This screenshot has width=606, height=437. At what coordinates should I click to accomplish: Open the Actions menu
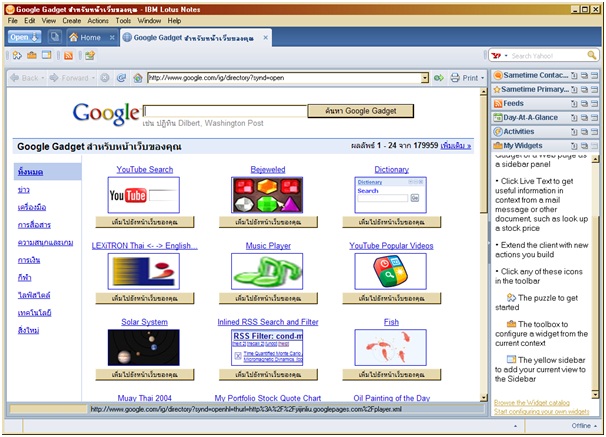98,21
